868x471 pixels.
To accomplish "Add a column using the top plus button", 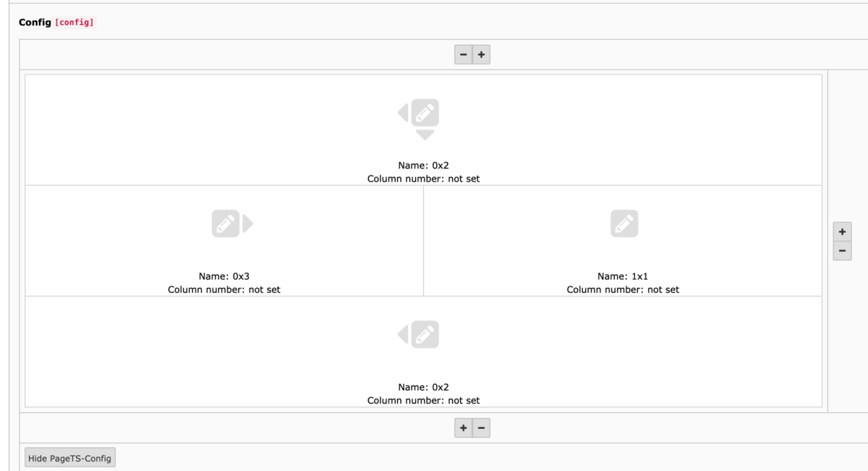I will tap(482, 54).
